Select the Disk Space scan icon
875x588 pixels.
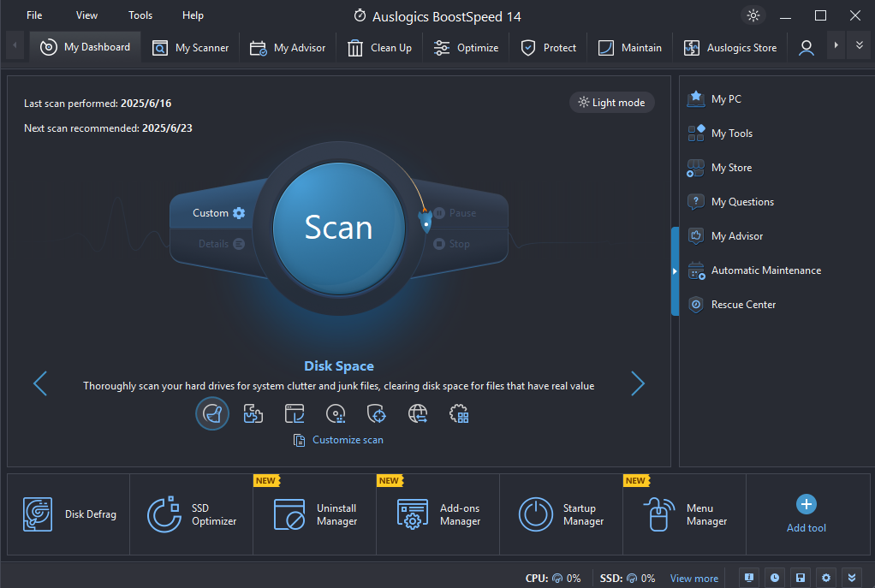pos(212,414)
